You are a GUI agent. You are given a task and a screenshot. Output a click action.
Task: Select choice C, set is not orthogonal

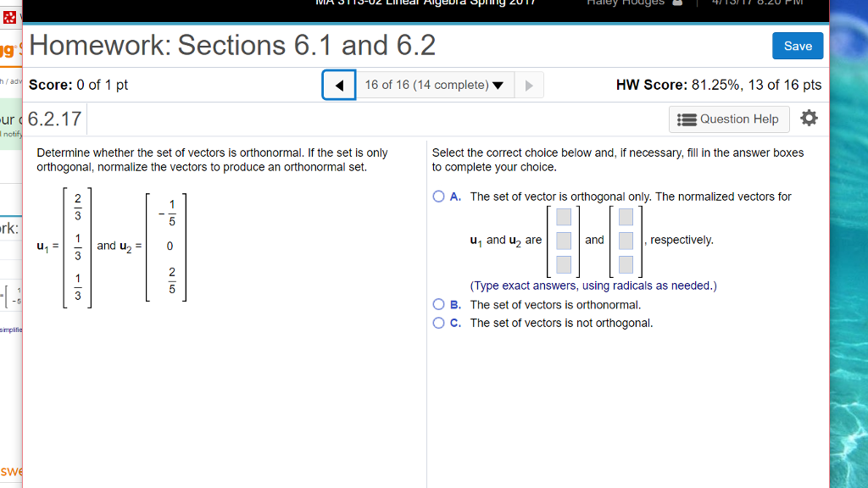point(439,322)
